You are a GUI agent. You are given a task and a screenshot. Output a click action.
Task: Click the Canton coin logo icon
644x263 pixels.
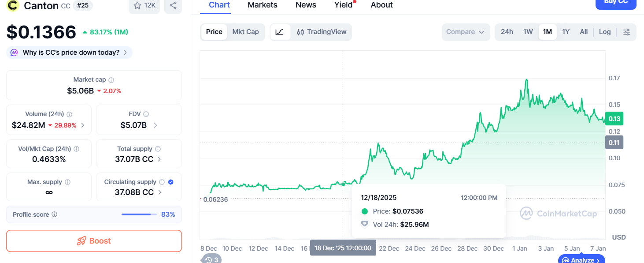tap(12, 6)
